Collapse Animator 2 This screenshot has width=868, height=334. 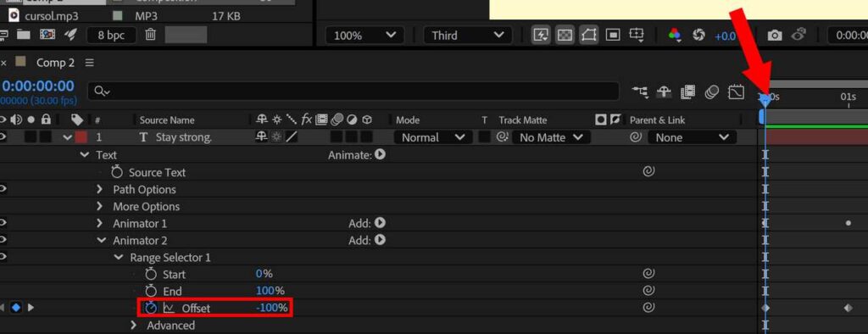pos(102,241)
